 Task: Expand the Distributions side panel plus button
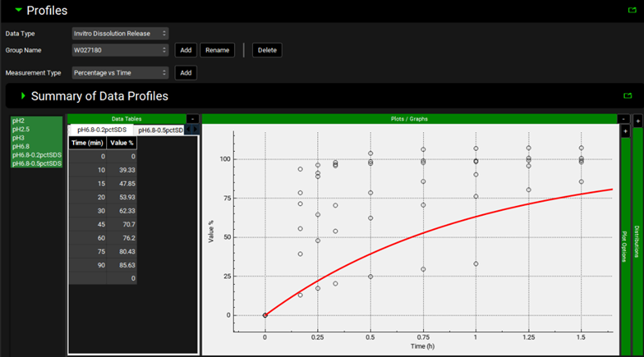[x=637, y=120]
